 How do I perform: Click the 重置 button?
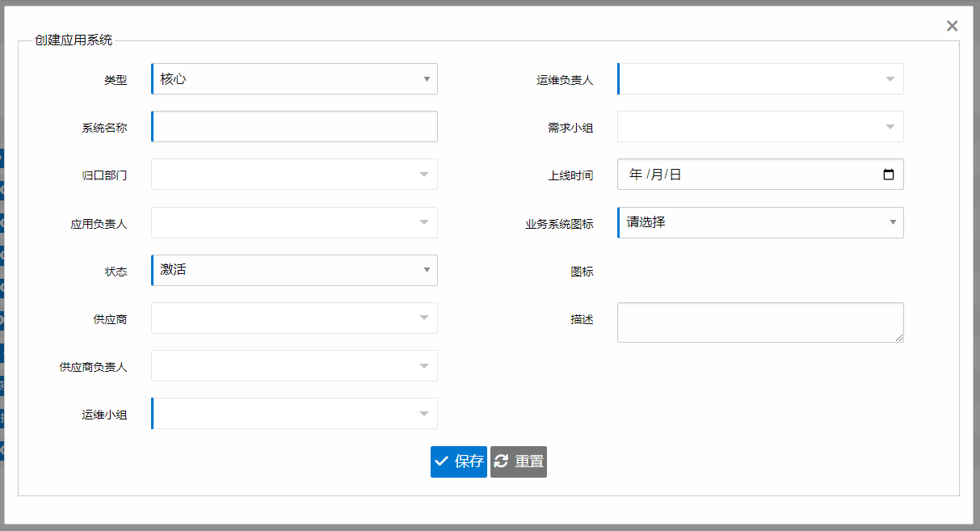point(519,461)
